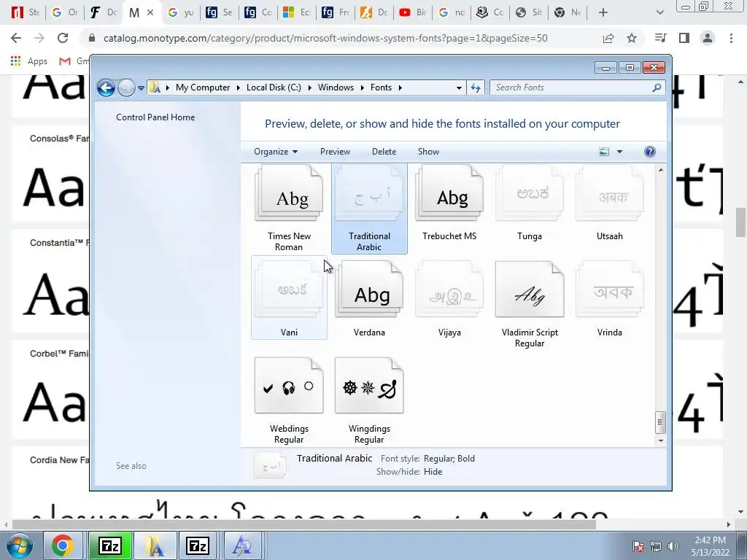The height and width of the screenshot is (560, 747).
Task: Open a new Chrome tab
Action: pyautogui.click(x=603, y=12)
